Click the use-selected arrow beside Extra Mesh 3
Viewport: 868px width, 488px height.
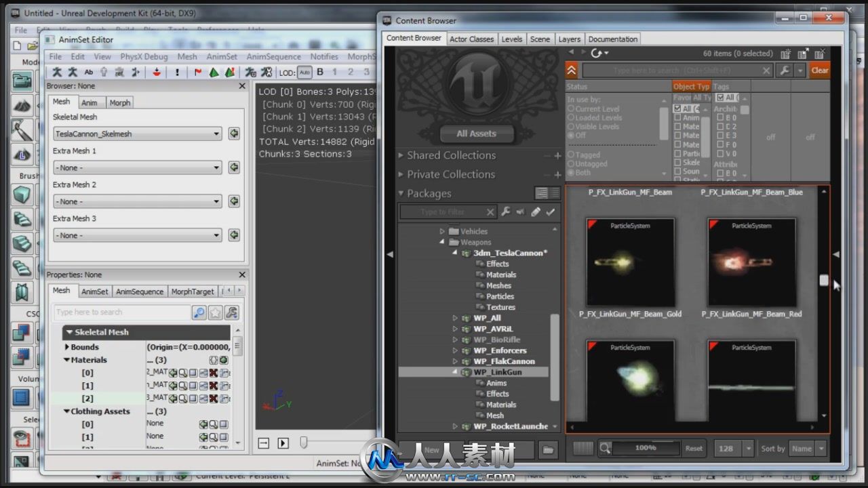point(234,235)
